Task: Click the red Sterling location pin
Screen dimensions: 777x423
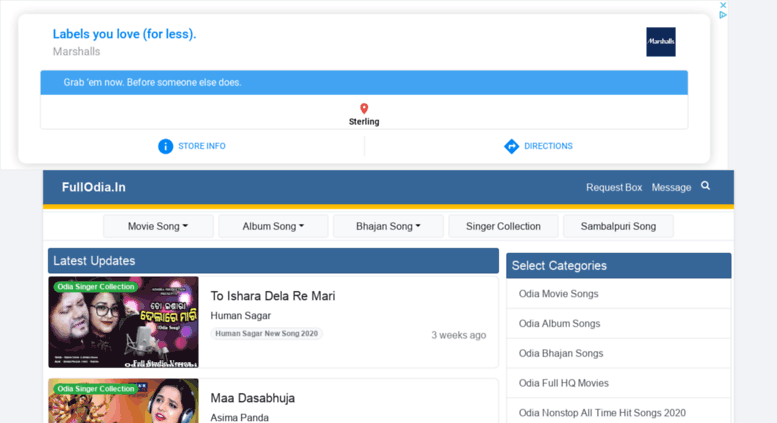Action: click(364, 108)
